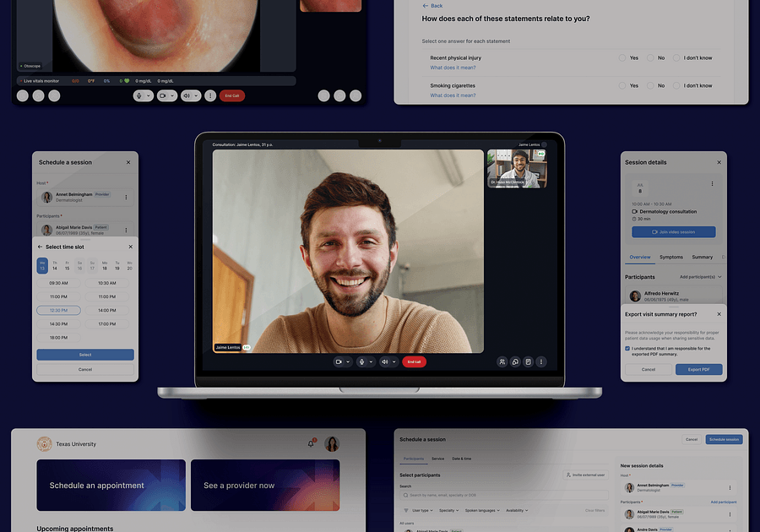Expand the Add participant(s) dropdown
The image size is (760, 532).
click(701, 277)
